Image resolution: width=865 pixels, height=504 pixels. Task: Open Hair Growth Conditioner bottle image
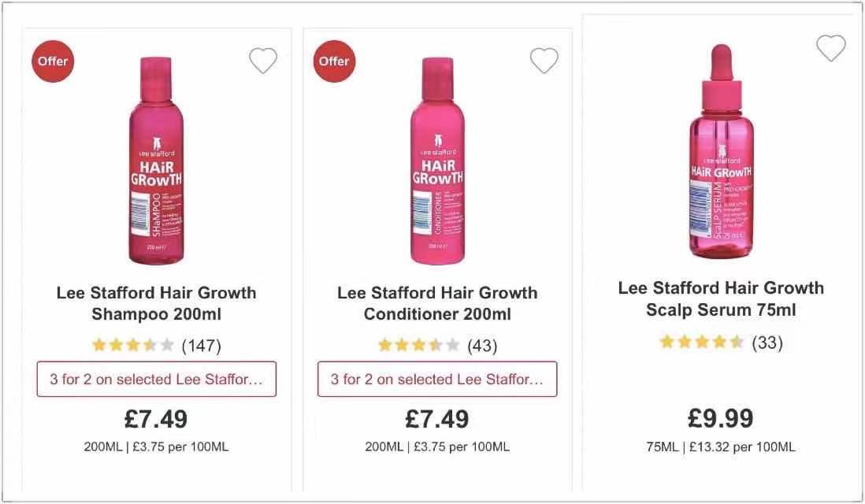click(x=437, y=161)
